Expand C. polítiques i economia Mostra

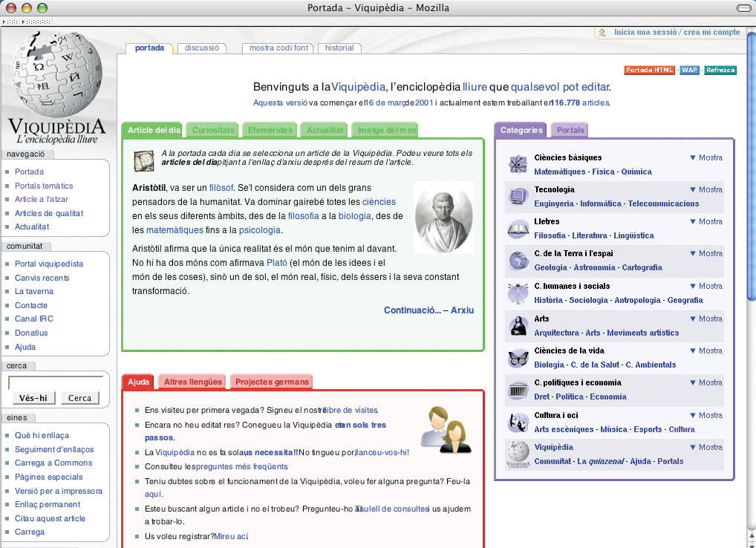(x=706, y=382)
